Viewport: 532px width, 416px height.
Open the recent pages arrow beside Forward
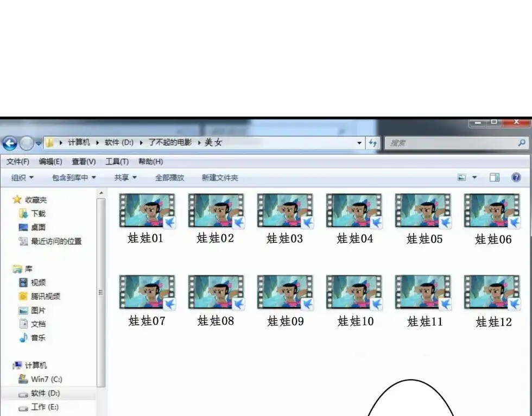[39, 143]
